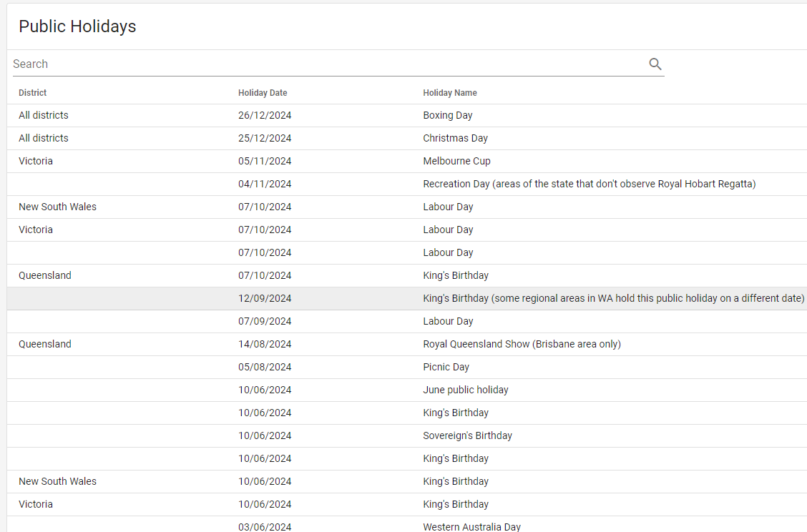Select the Picnic Day row
Viewport: 807px width, 532px height.
(x=446, y=368)
